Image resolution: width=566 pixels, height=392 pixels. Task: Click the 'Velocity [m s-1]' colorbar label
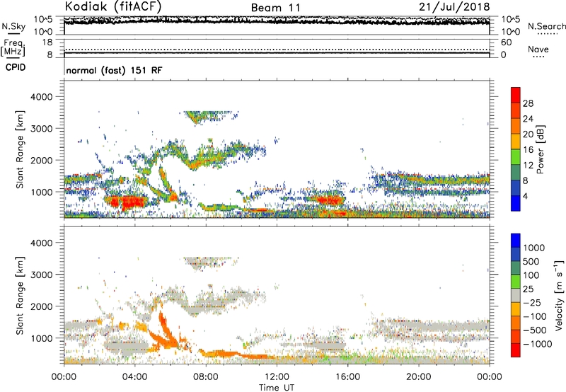(559, 295)
